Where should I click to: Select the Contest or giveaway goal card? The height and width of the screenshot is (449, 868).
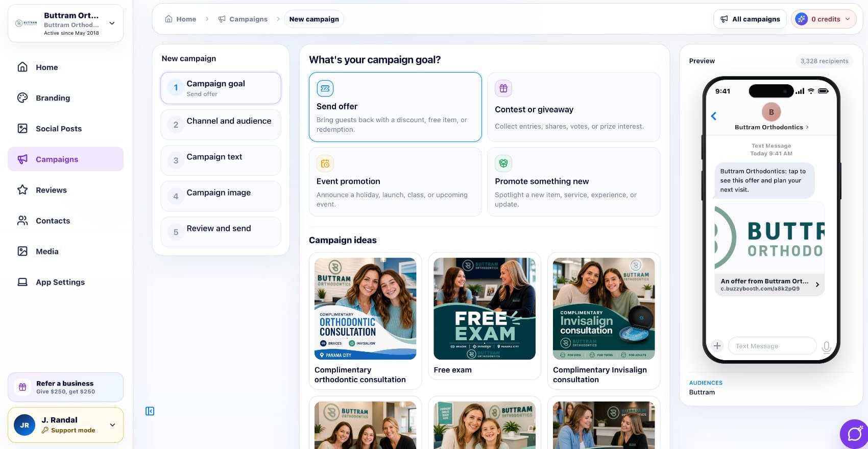click(573, 107)
